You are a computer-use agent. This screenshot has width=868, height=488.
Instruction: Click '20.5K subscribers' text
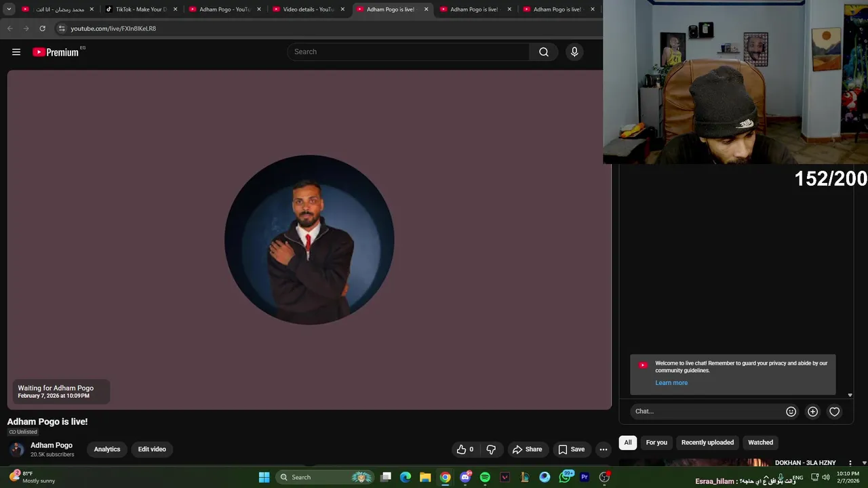click(x=52, y=455)
